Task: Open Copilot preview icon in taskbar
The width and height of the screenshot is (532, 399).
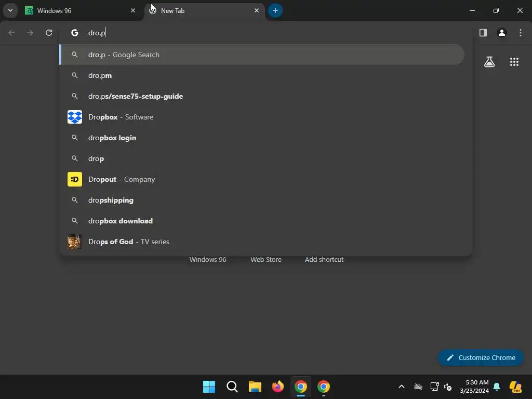Action: pyautogui.click(x=515, y=387)
